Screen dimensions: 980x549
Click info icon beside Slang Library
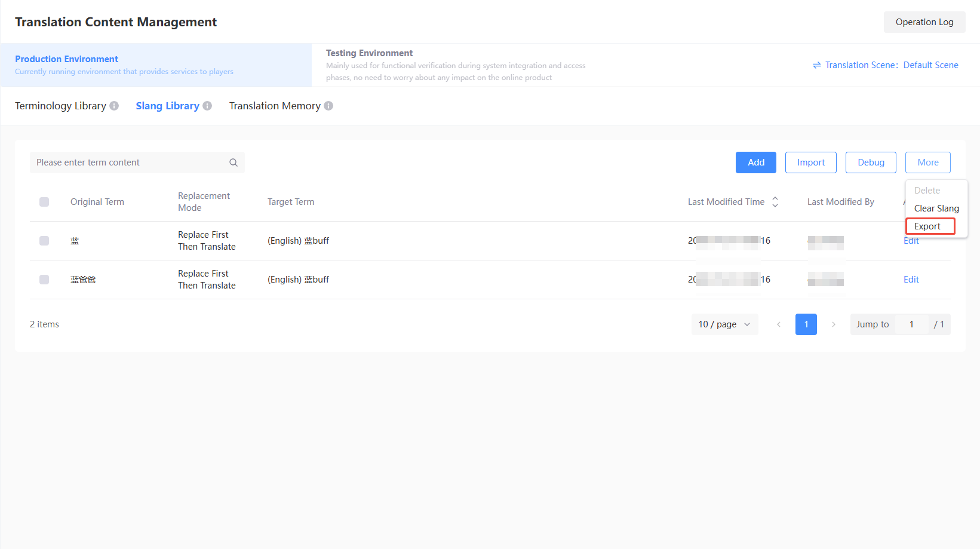click(207, 106)
